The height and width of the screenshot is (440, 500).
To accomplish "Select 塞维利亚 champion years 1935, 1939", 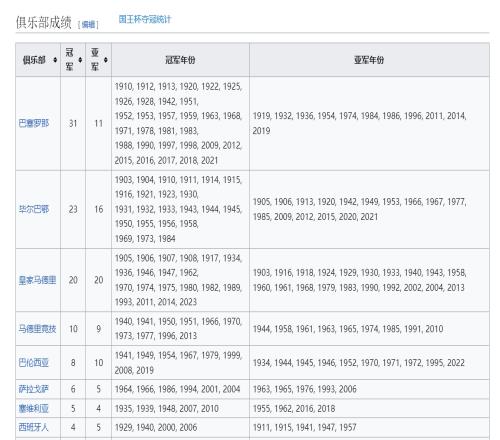I will click(167, 408).
